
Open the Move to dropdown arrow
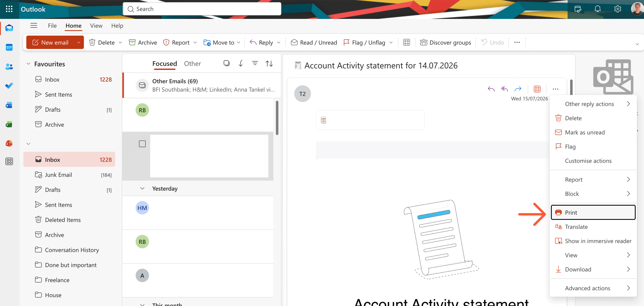[x=239, y=43]
